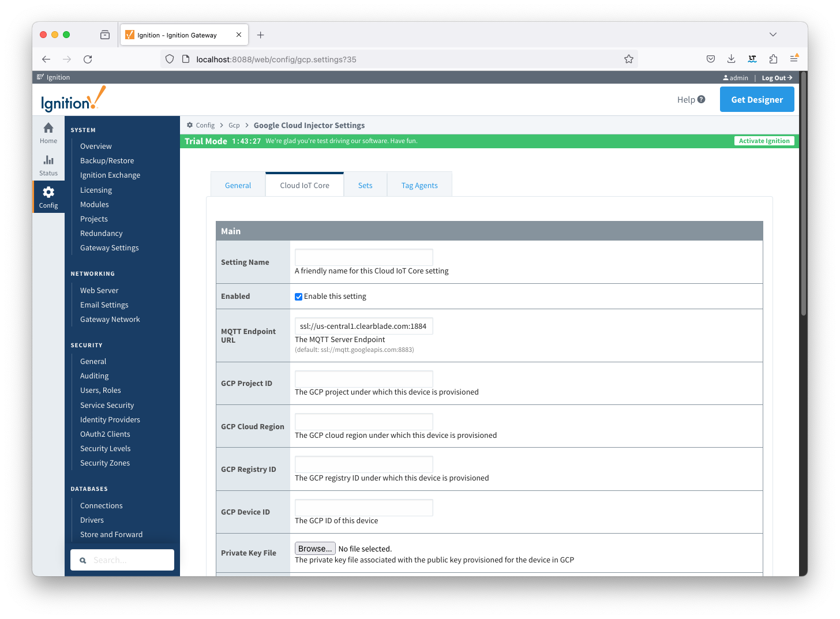The height and width of the screenshot is (619, 840).
Task: Click the Help question mark icon
Action: (x=701, y=99)
